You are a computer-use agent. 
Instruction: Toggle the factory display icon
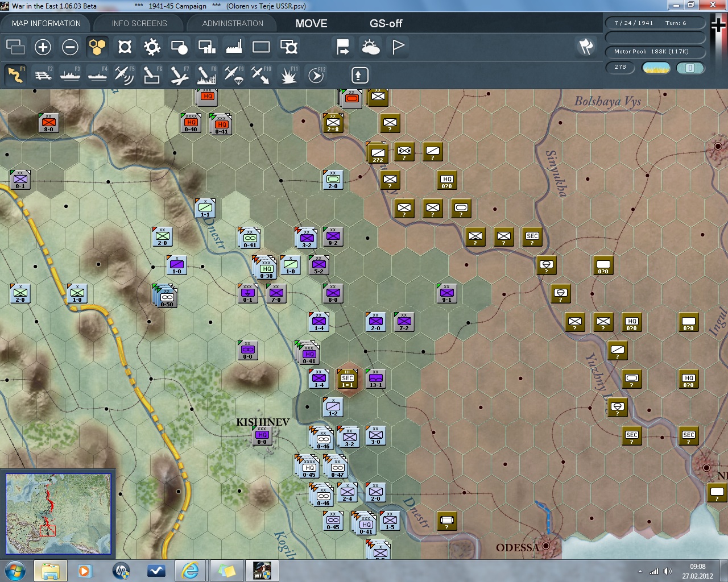[234, 47]
